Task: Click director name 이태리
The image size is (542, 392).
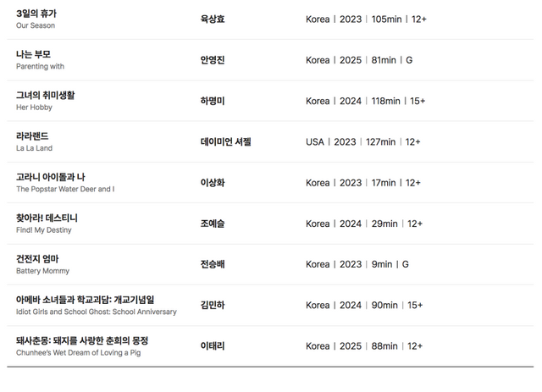Action: (x=213, y=346)
